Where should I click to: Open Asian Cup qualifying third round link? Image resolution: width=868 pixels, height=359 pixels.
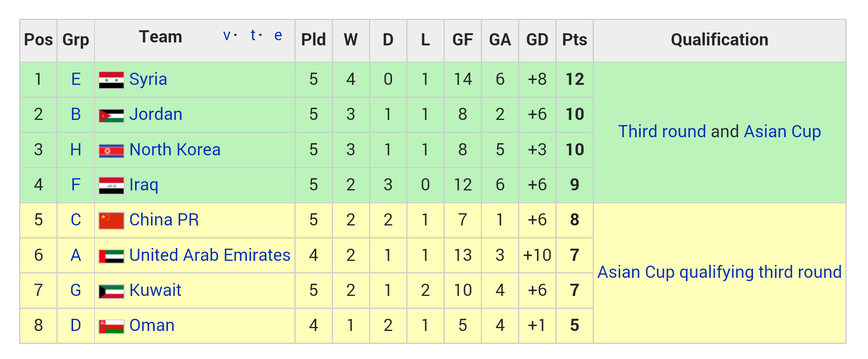tap(719, 272)
